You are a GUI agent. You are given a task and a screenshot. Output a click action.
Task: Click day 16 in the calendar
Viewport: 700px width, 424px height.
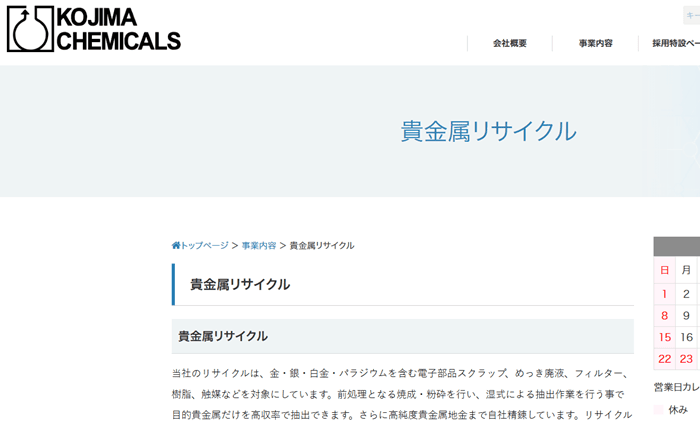[x=687, y=337]
